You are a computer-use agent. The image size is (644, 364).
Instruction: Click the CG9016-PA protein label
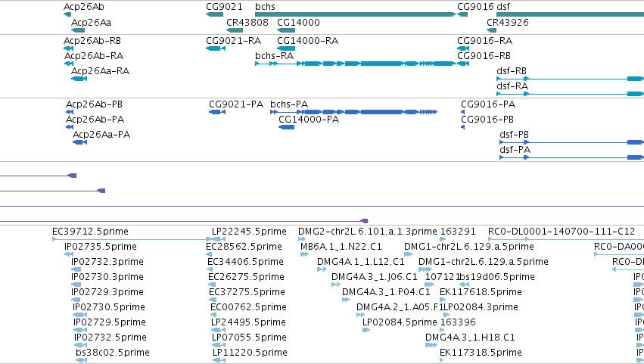488,104
